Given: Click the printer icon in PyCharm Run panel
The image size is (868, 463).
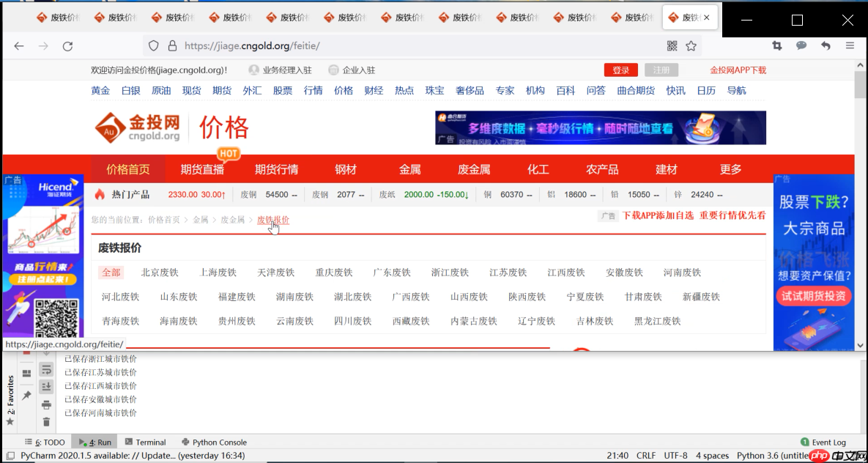Looking at the screenshot, I should coord(46,404).
